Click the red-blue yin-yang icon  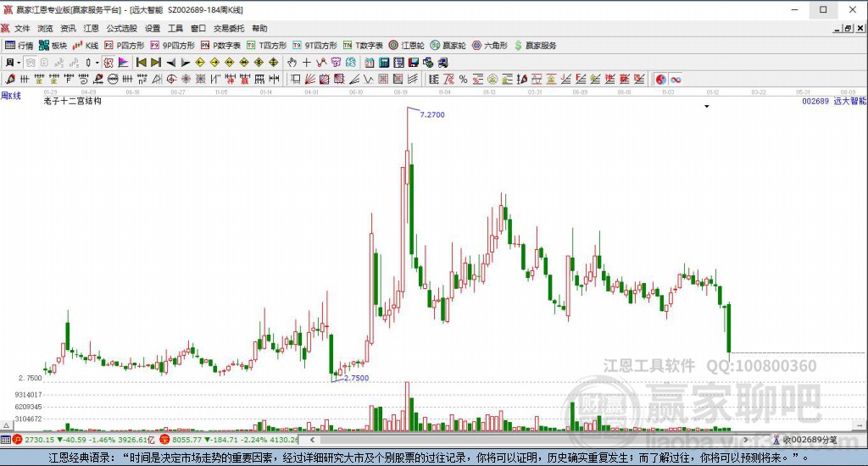pyautogui.click(x=661, y=79)
